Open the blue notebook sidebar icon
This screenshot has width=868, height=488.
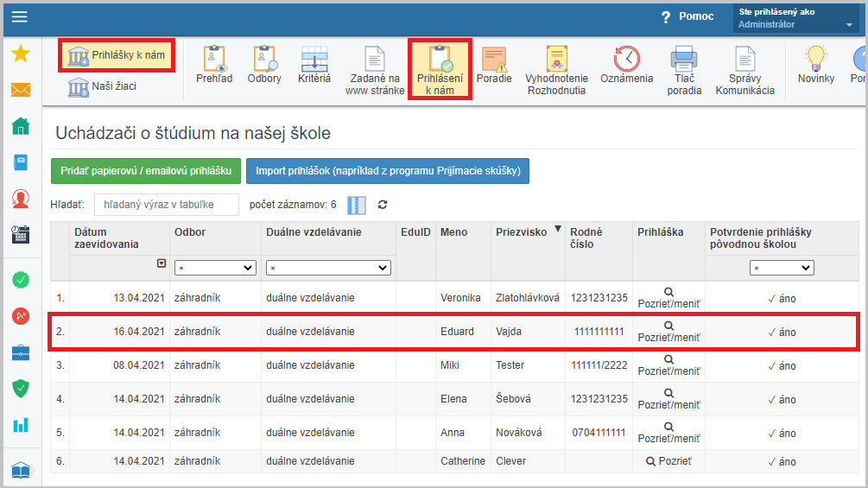21,162
